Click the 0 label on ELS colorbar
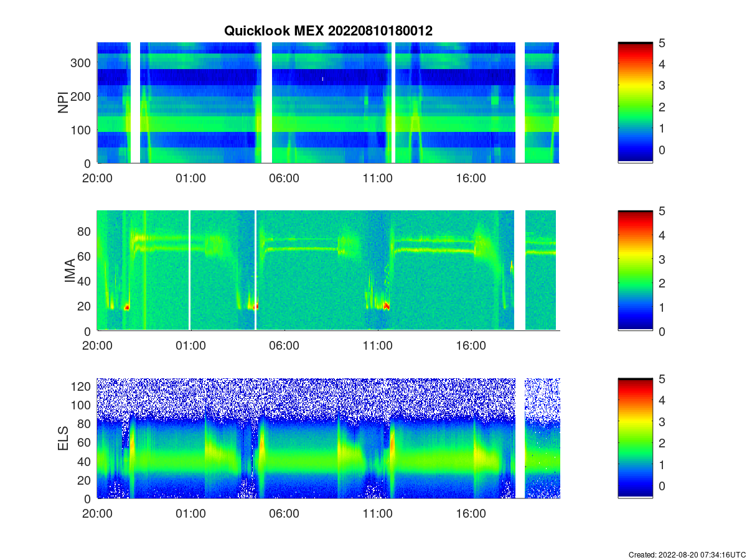This screenshot has width=747, height=560. pos(663,485)
